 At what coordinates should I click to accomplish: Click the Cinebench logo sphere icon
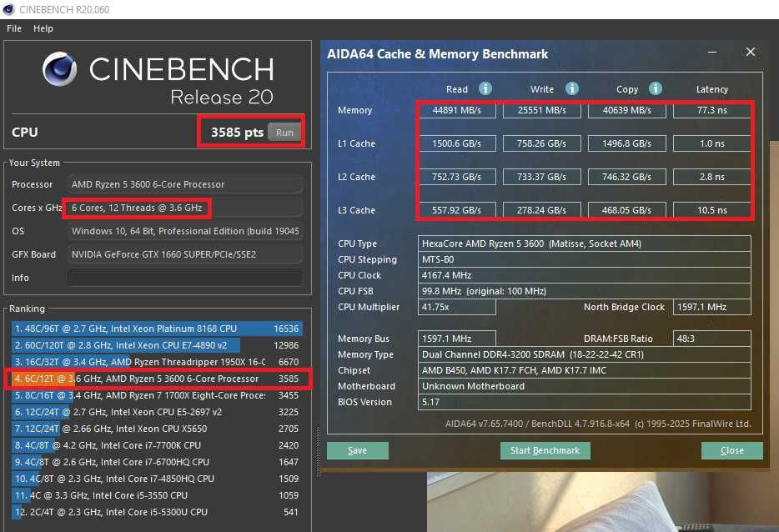pyautogui.click(x=59, y=69)
